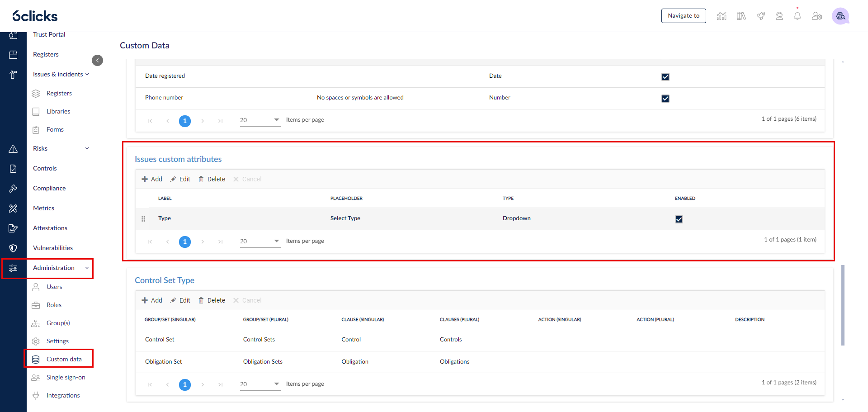Collapse the Administration section chevron
The image size is (868, 412).
(x=86, y=268)
